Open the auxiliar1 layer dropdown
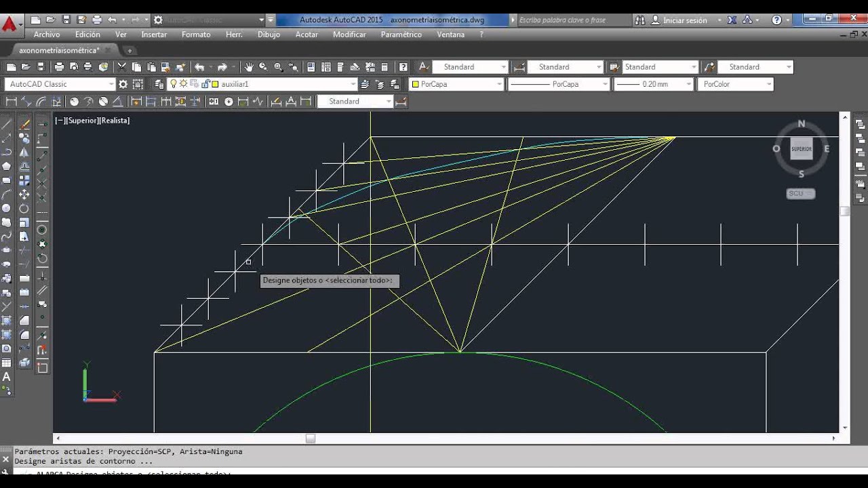This screenshot has height=488, width=868. tap(353, 84)
